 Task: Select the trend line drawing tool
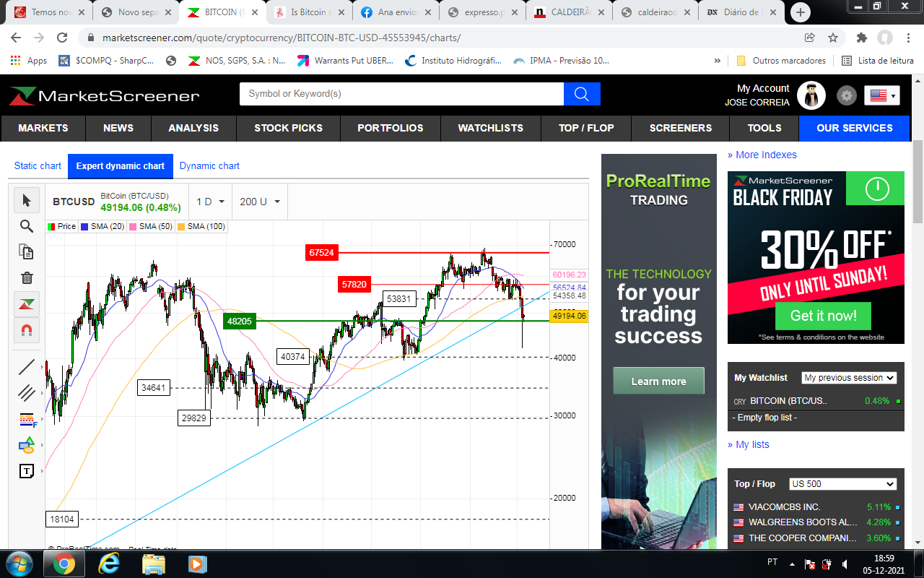27,367
